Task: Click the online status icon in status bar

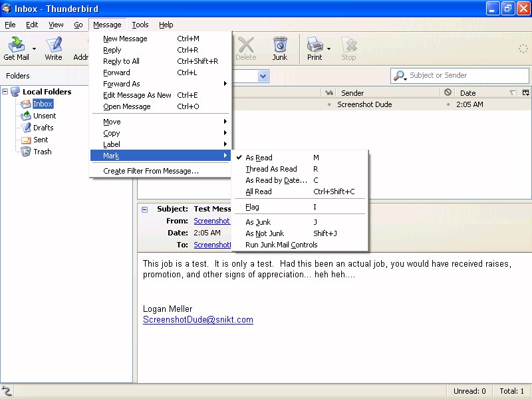Action: [7, 391]
